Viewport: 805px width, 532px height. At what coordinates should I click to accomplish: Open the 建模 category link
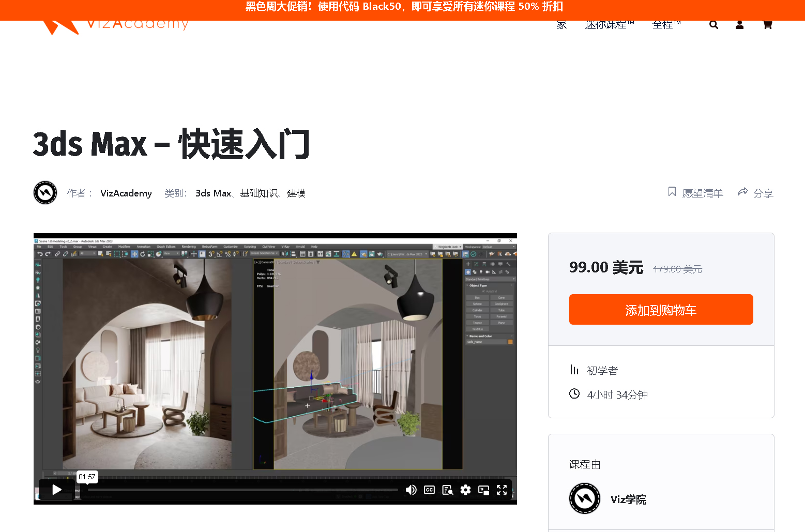pos(296,193)
